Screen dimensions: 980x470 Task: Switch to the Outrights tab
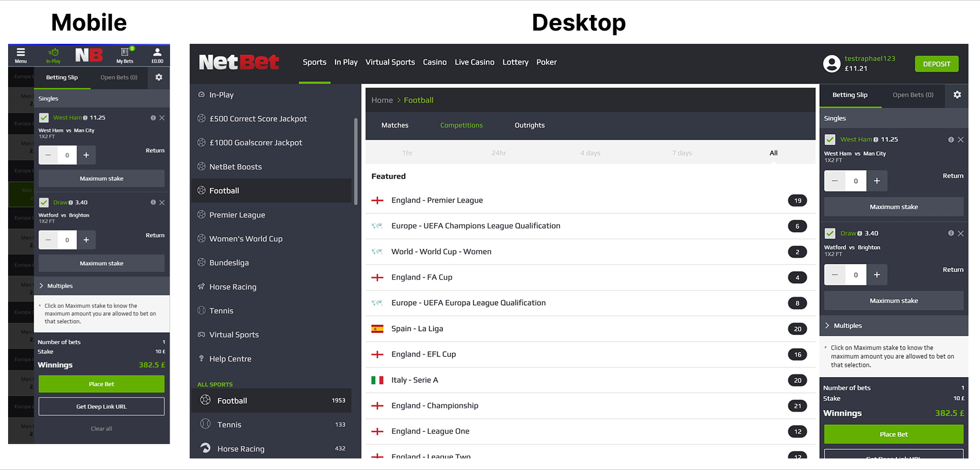click(529, 125)
